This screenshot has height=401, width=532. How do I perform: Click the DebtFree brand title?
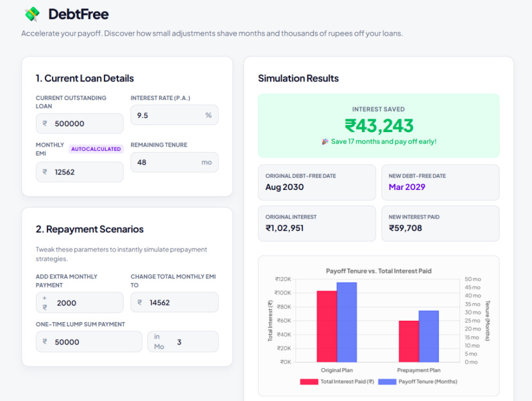click(x=78, y=14)
